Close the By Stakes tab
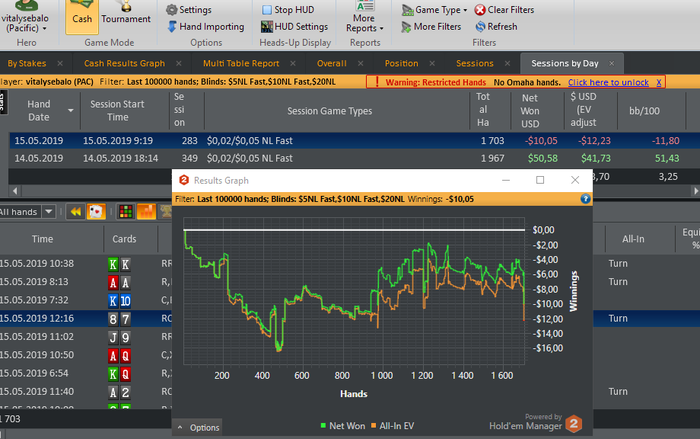 [x=60, y=63]
